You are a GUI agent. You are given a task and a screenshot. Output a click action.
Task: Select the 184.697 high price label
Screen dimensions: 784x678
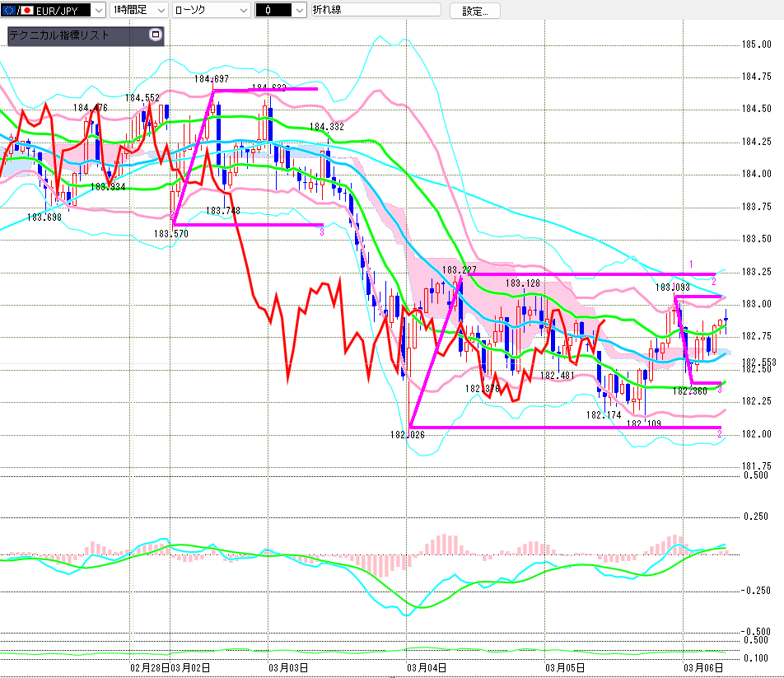212,79
